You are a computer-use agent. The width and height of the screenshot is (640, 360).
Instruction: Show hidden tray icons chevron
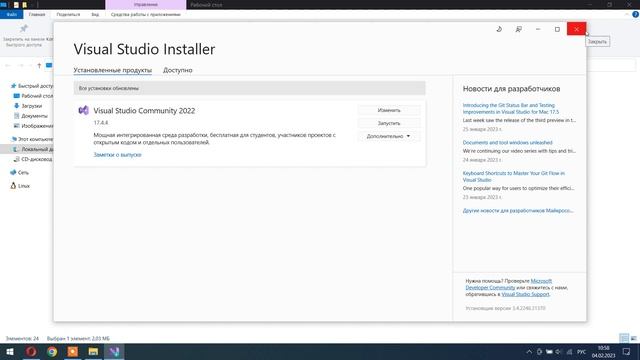[529, 351]
